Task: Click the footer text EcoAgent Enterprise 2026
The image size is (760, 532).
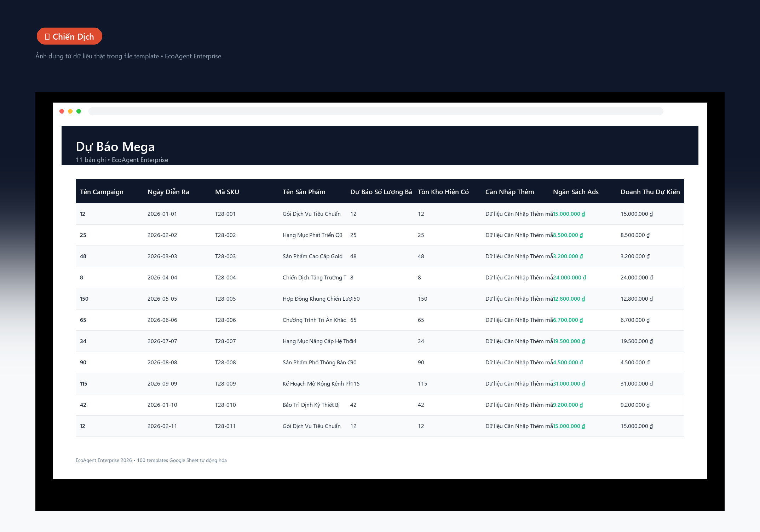Action: (x=104, y=460)
